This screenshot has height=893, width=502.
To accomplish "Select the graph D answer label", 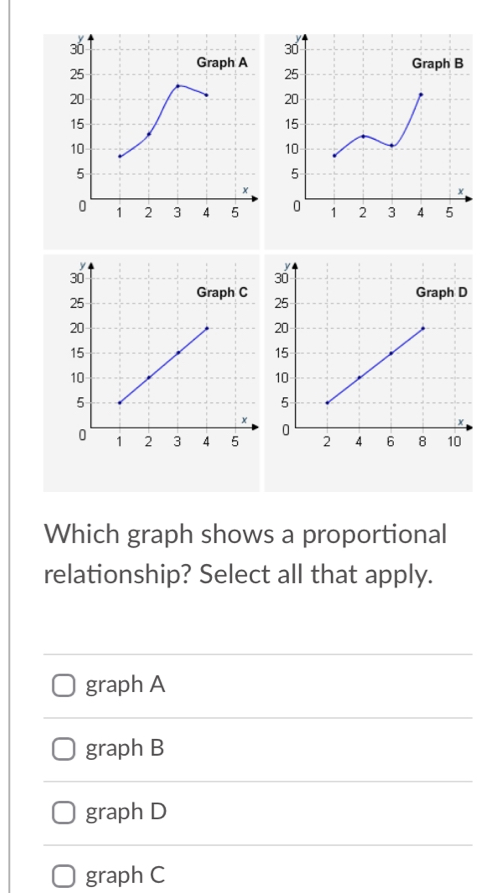I will [x=126, y=812].
